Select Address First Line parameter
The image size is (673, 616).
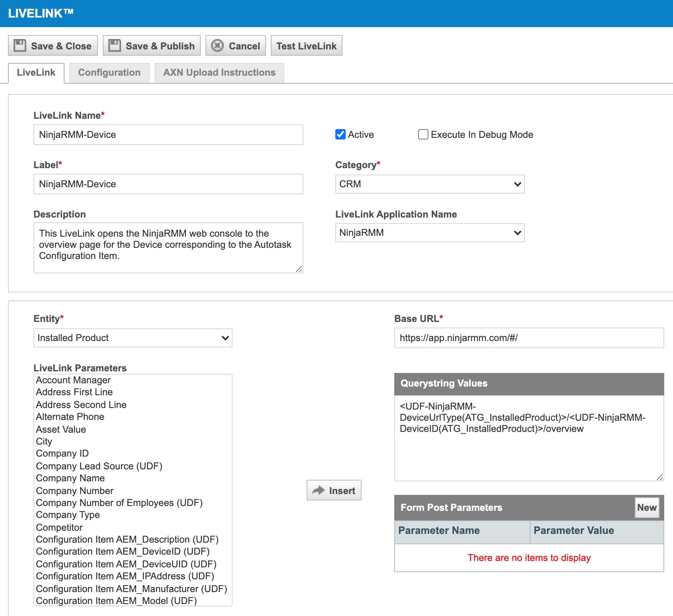pyautogui.click(x=133, y=392)
